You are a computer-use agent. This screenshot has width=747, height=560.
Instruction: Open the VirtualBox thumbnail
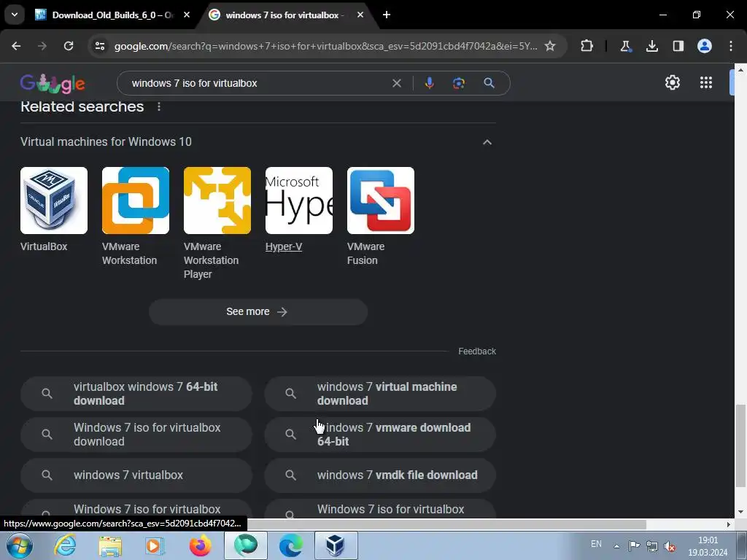point(54,201)
